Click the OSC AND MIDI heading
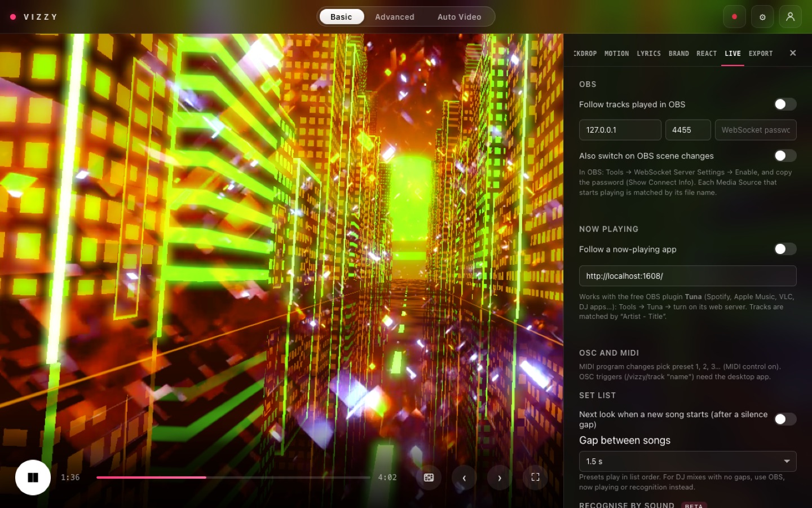Screen dimensions: 812x508 (x=609, y=353)
